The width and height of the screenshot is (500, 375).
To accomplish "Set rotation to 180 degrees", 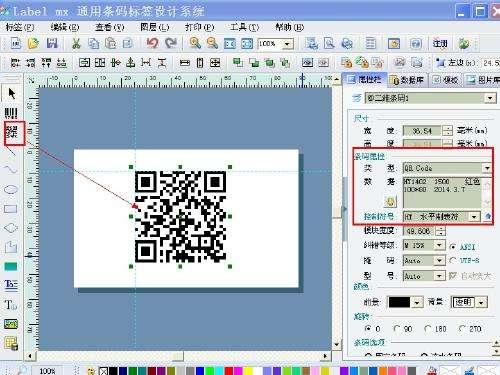I will pos(427,329).
